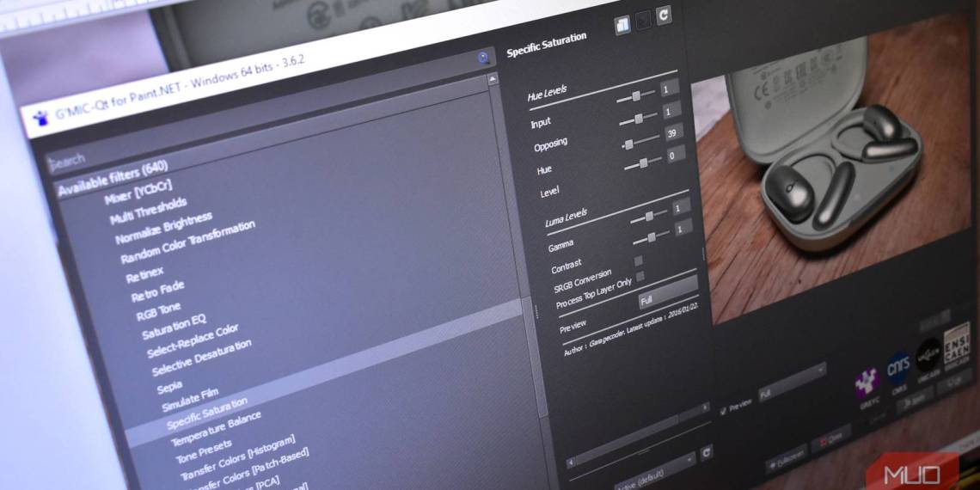Click the reset parameters refresh icon
The height and width of the screenshot is (490, 980).
click(x=663, y=15)
